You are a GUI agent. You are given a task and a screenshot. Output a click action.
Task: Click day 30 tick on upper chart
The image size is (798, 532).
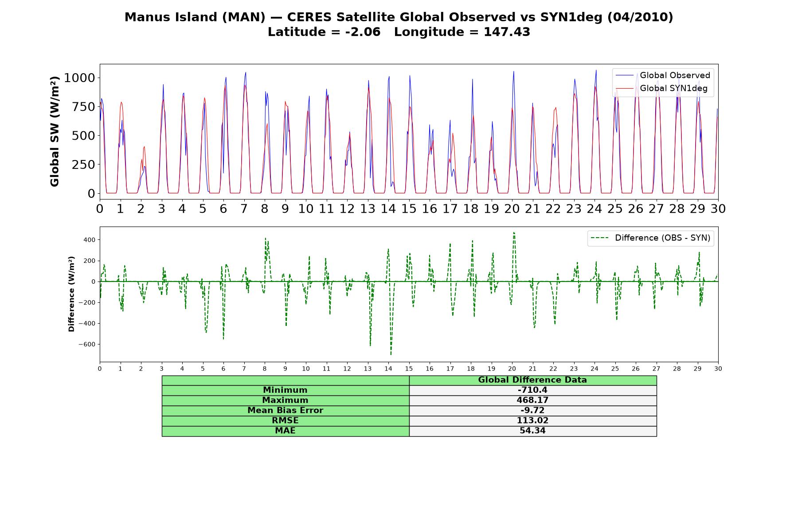(718, 209)
